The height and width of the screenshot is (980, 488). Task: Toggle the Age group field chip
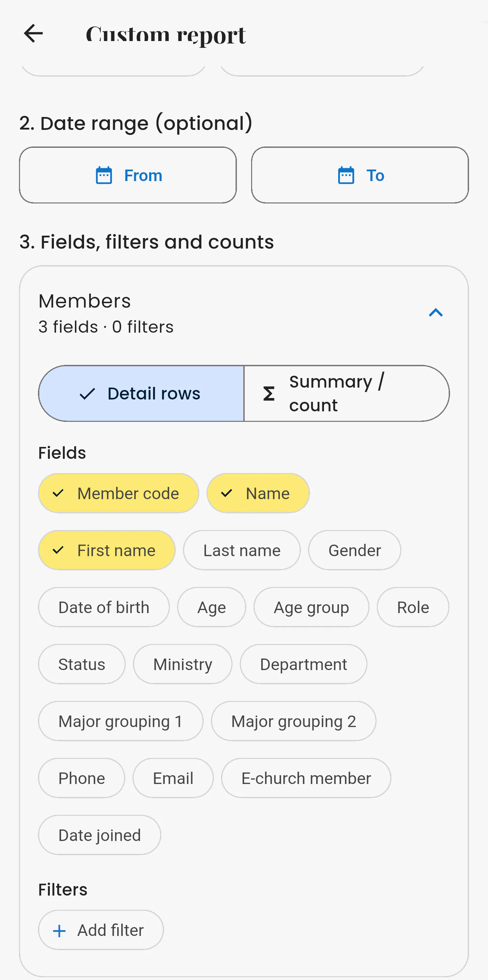pyautogui.click(x=311, y=607)
